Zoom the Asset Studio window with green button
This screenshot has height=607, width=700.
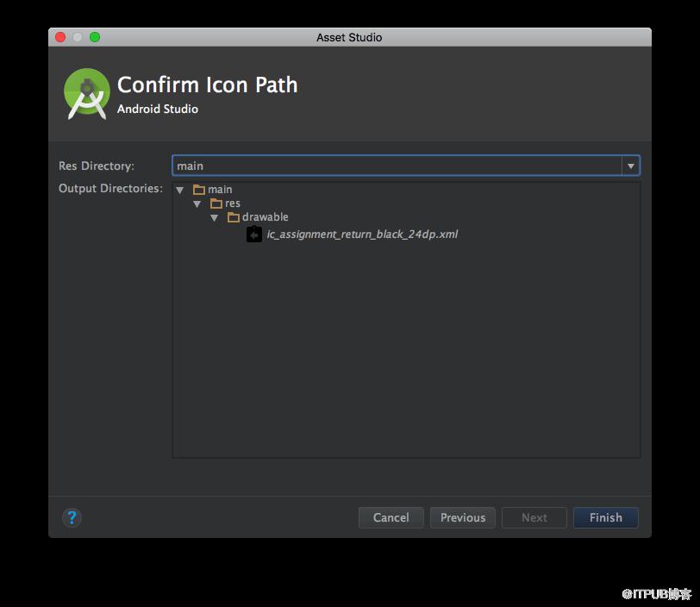click(x=95, y=37)
